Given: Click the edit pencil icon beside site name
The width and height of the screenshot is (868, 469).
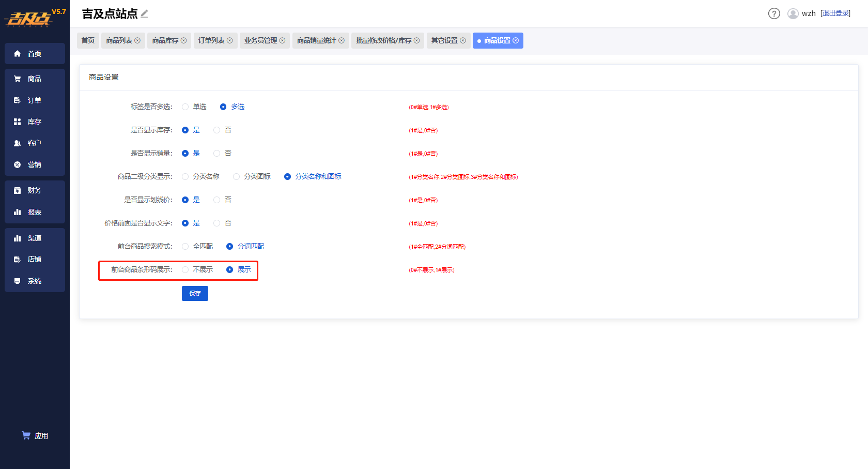Looking at the screenshot, I should pos(145,14).
